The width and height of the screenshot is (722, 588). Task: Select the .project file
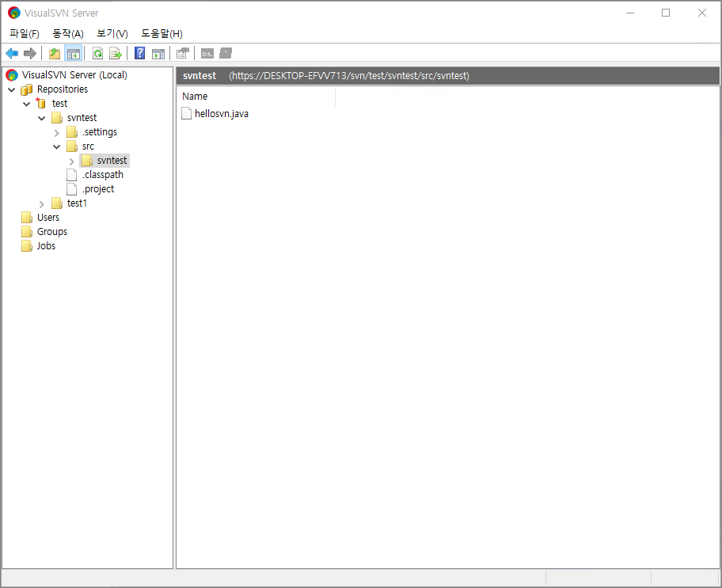click(x=98, y=189)
